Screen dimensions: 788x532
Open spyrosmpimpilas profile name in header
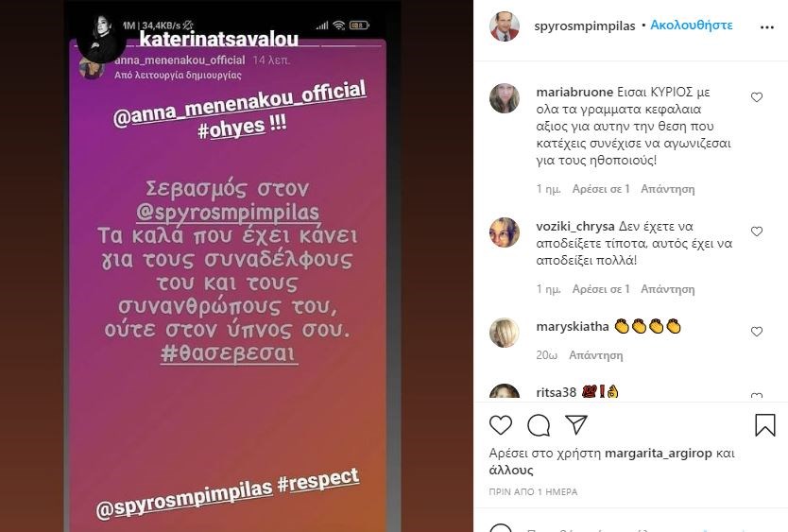point(585,26)
